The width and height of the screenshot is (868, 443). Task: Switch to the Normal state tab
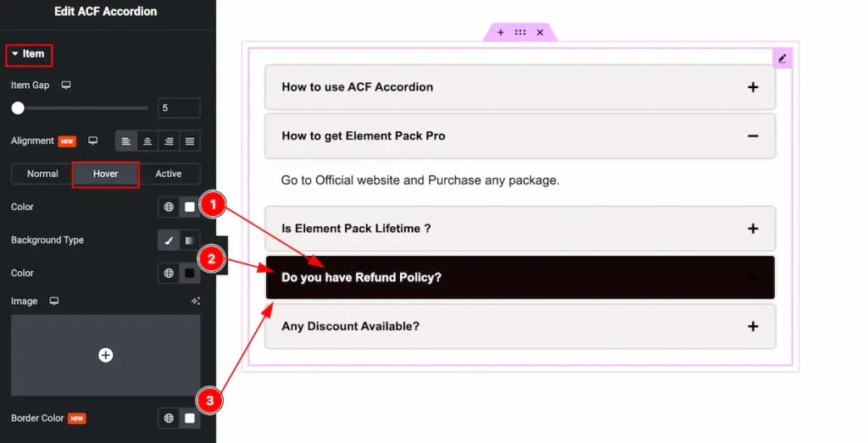42,174
